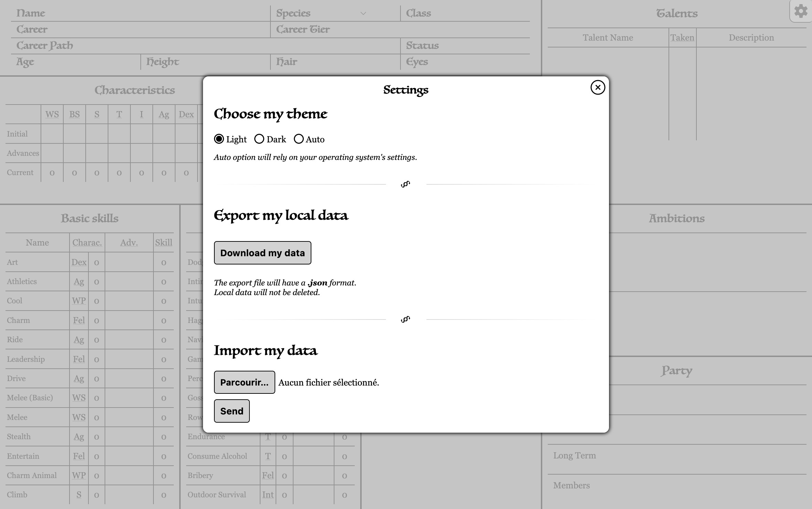
Task: Select the Dark theme radio button
Action: 259,139
